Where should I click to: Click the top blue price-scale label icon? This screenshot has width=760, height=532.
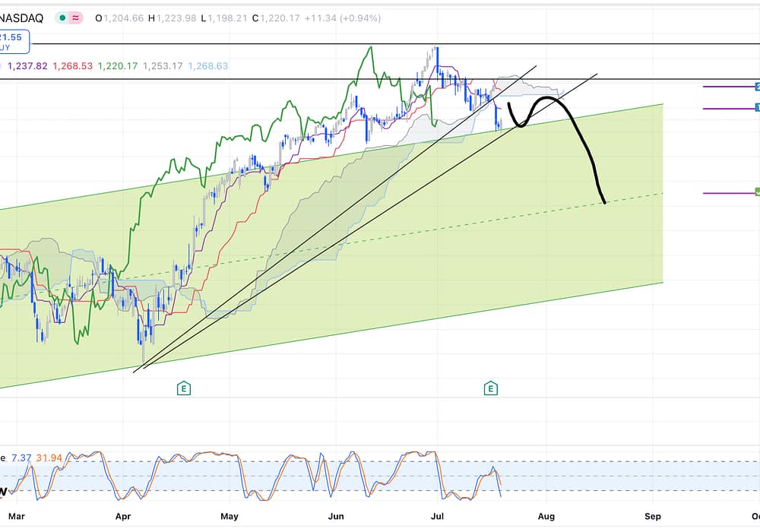click(x=757, y=87)
